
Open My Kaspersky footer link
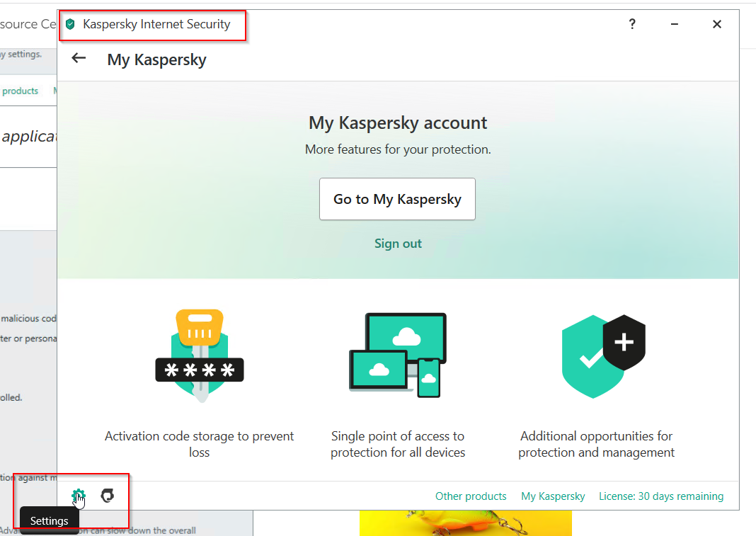[553, 496]
